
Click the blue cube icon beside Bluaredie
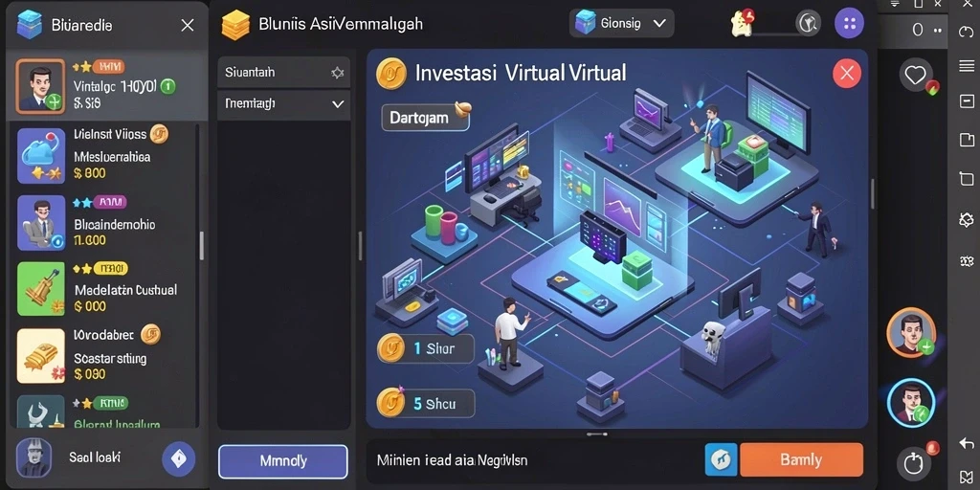click(x=29, y=25)
